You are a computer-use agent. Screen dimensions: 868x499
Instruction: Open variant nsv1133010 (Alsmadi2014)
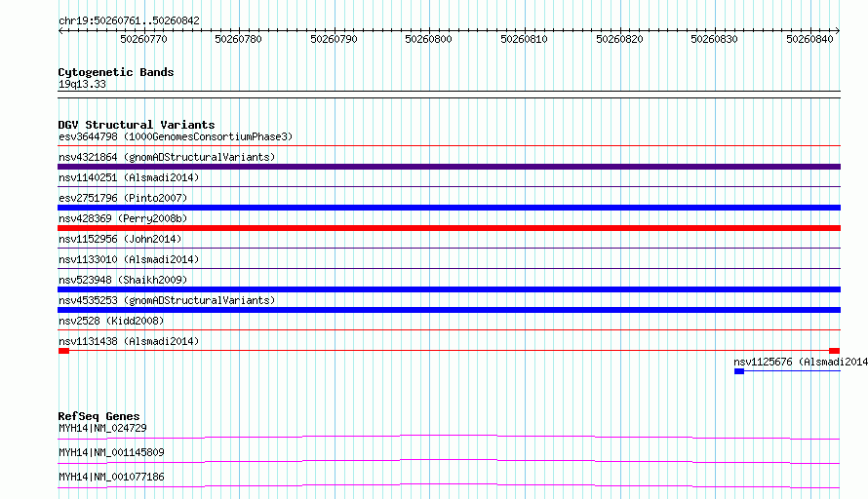[129, 259]
